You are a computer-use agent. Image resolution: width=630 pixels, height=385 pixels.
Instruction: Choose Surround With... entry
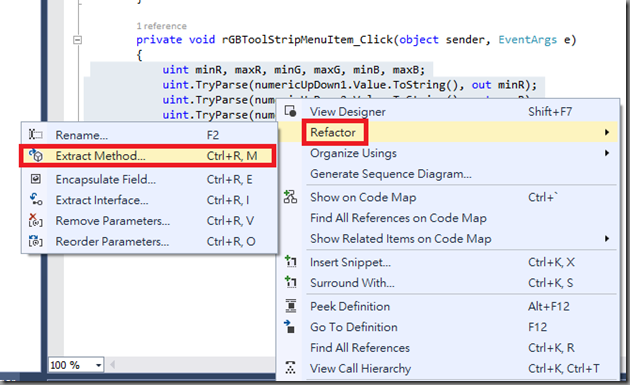pyautogui.click(x=448, y=283)
